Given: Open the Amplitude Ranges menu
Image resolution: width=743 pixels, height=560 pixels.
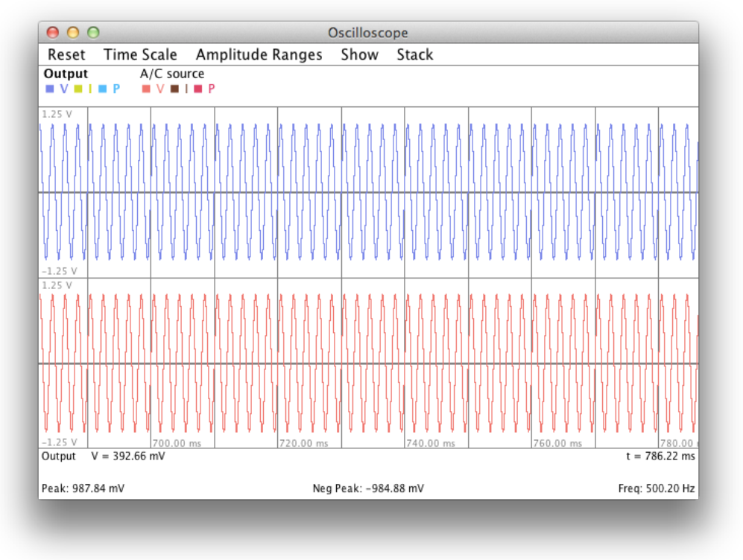Looking at the screenshot, I should point(259,55).
